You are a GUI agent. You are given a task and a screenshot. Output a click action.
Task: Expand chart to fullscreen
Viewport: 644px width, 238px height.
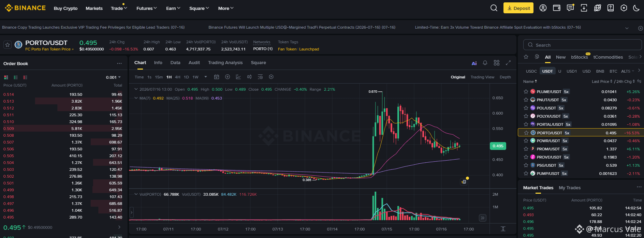pos(508,63)
